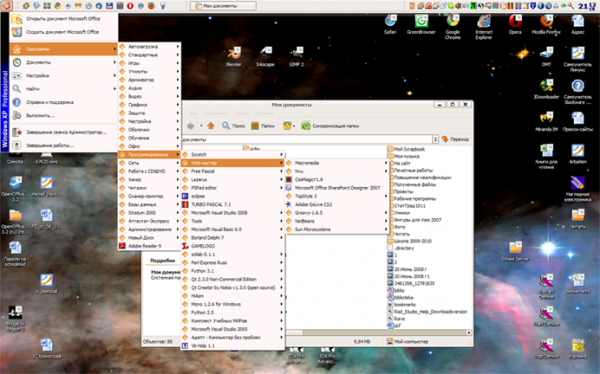Select Выполнить... in the start menu

64,115
